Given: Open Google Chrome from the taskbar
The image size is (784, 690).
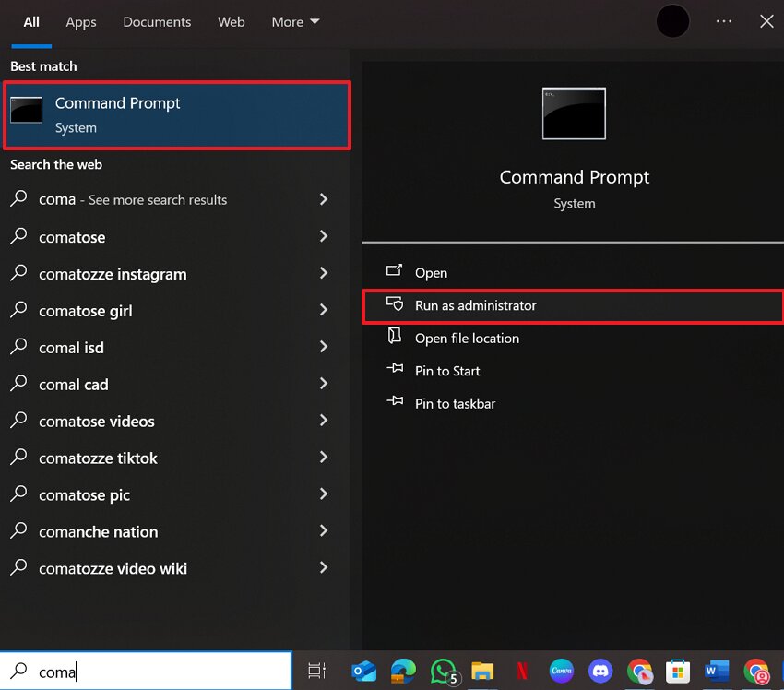Looking at the screenshot, I should pyautogui.click(x=640, y=671).
